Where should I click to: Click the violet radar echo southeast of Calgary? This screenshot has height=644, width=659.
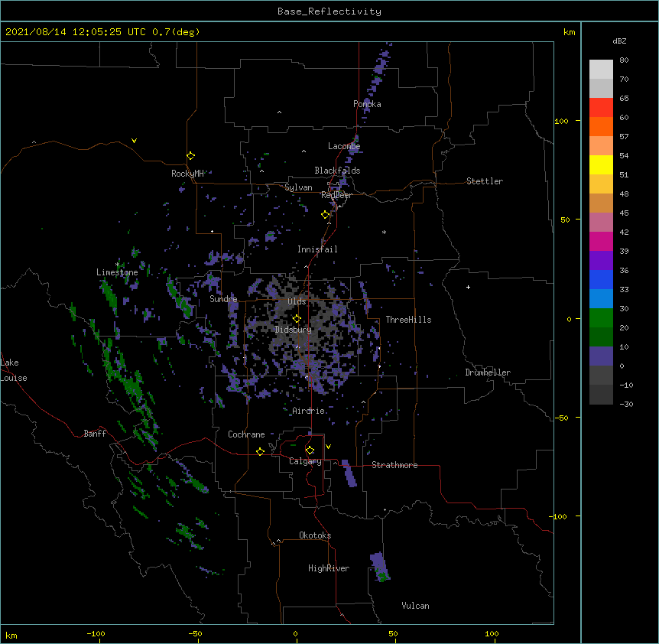click(x=349, y=473)
